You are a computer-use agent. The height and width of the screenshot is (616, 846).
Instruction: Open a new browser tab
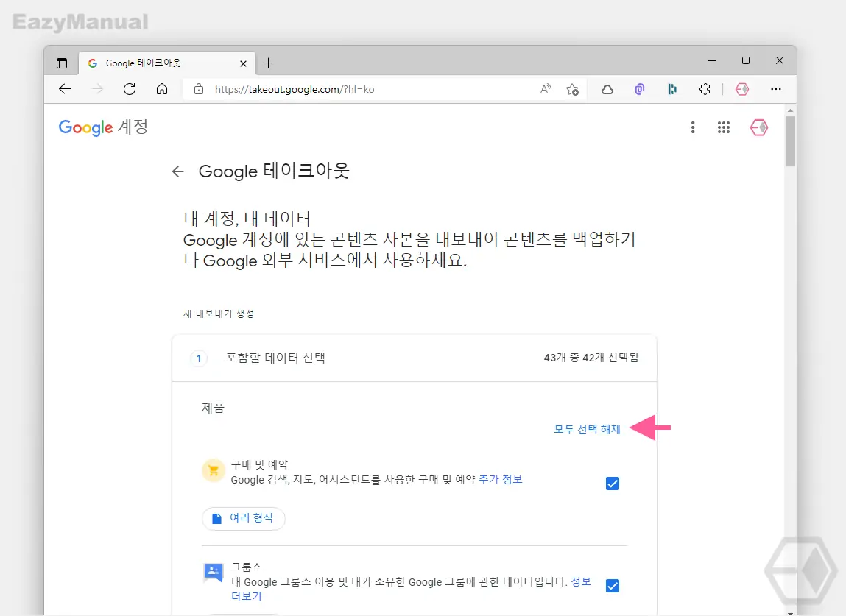[x=268, y=63]
